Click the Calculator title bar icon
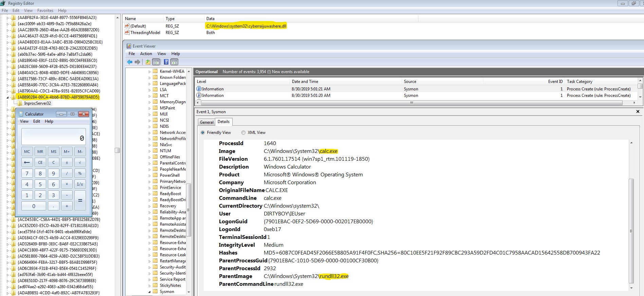The height and width of the screenshot is (296, 644). click(x=21, y=114)
